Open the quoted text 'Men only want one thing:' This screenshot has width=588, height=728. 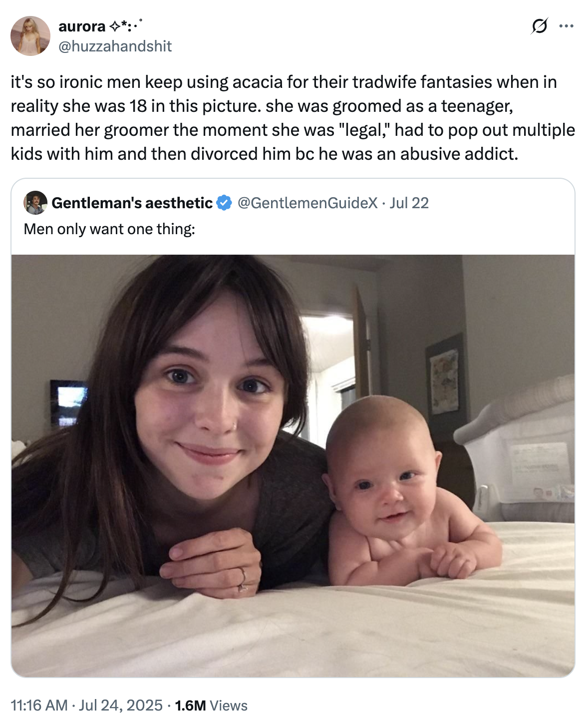109,229
